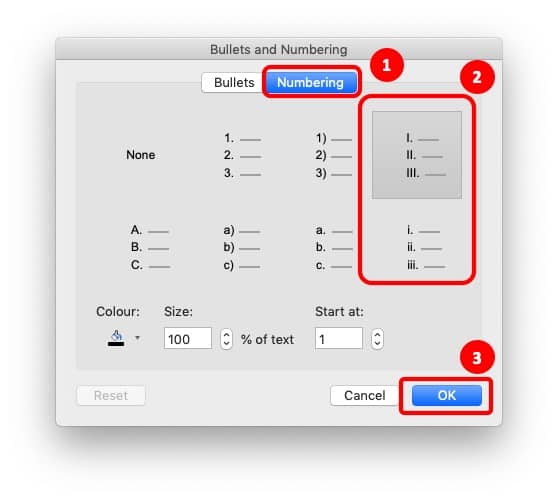Decrease Start at with stepper down arrow

pos(378,344)
